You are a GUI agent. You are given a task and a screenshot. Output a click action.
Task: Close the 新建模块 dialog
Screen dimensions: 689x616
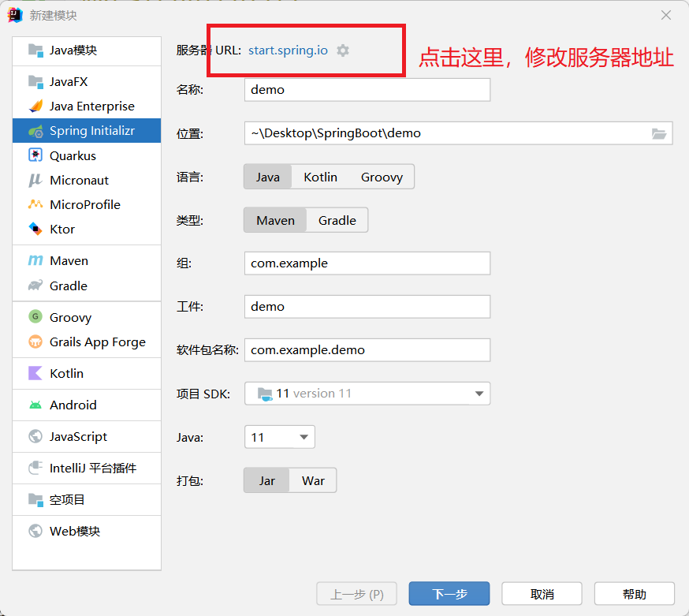point(665,15)
